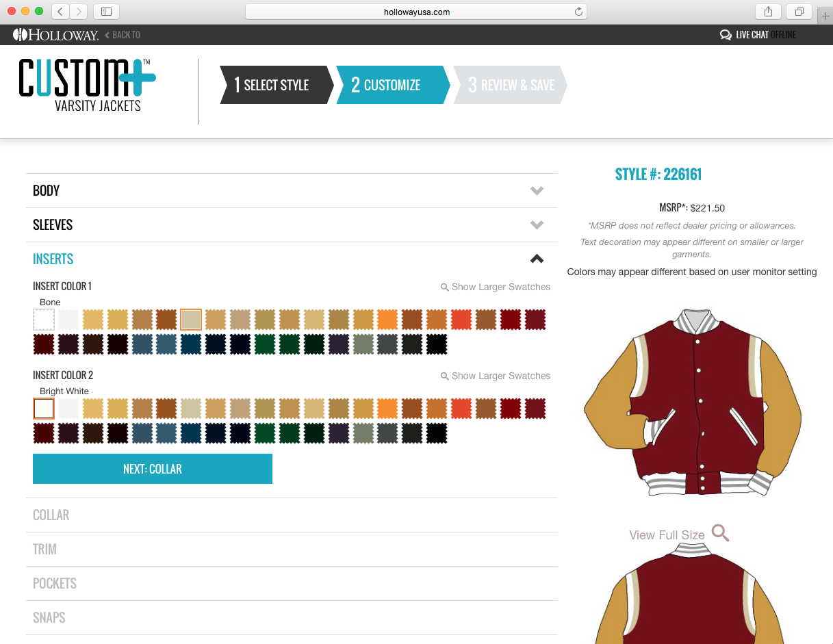Image resolution: width=833 pixels, height=644 pixels.
Task: Open the show all tabs icon
Action: coord(799,12)
